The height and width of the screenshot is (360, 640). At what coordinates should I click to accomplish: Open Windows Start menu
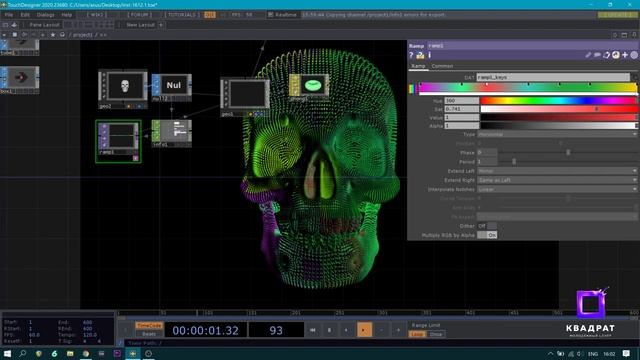coord(7,353)
